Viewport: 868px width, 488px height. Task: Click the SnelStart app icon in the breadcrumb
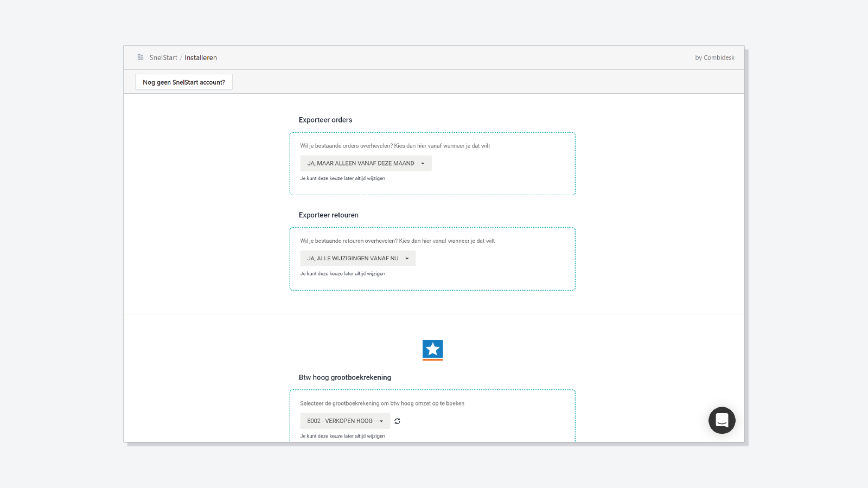[x=141, y=57]
